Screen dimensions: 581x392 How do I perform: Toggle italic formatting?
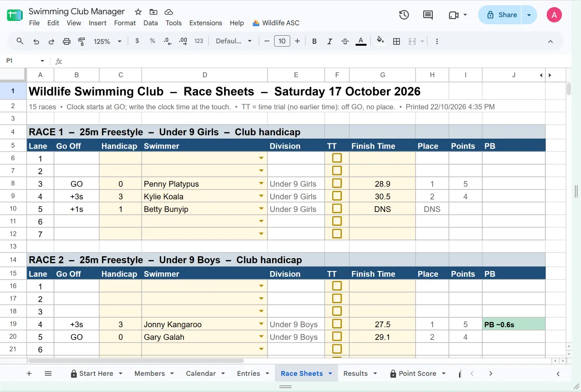(329, 41)
